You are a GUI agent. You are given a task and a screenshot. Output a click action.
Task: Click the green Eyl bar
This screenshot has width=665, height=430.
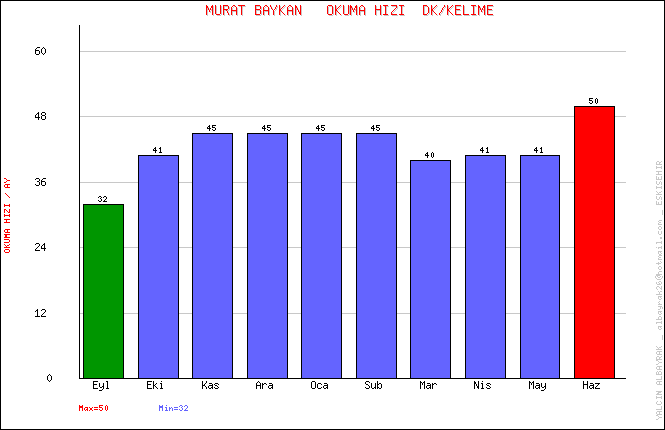(x=103, y=291)
